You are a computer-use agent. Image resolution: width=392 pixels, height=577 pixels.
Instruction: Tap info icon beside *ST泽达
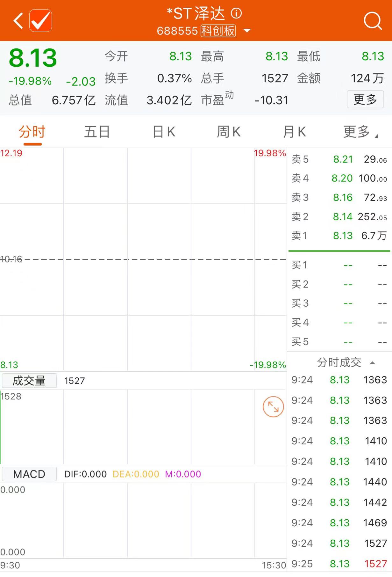pyautogui.click(x=236, y=13)
